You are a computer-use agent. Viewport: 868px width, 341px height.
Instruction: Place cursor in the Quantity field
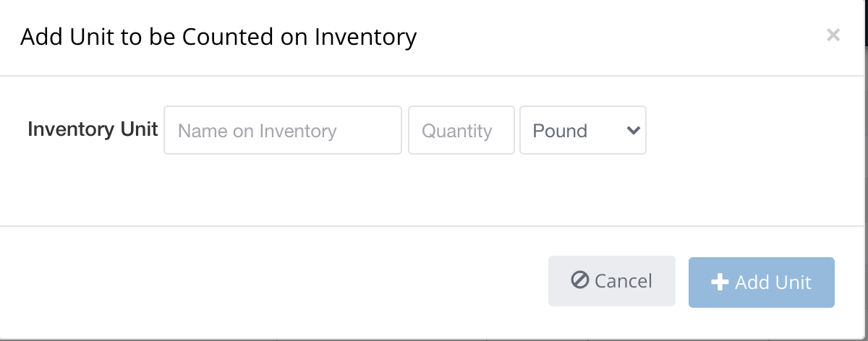pyautogui.click(x=461, y=131)
